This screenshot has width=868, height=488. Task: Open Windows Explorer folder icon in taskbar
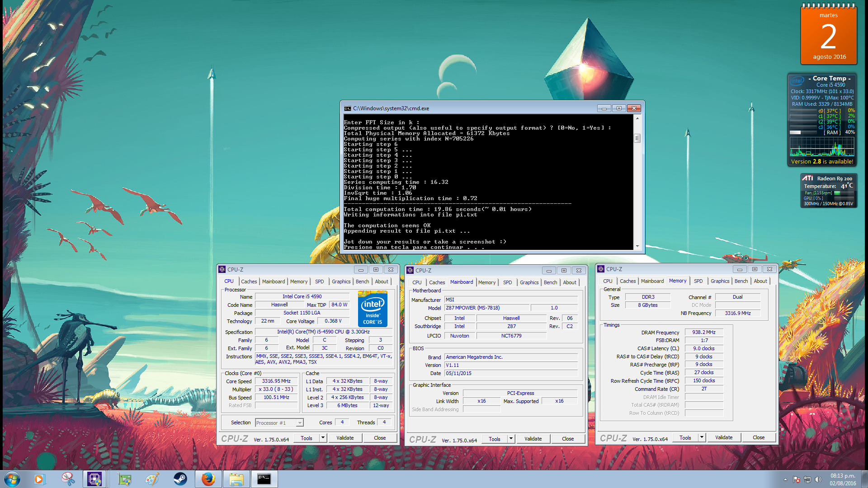click(x=236, y=479)
